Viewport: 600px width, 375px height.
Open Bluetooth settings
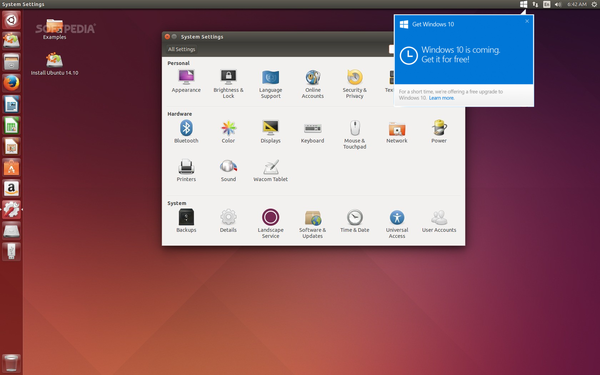click(186, 132)
